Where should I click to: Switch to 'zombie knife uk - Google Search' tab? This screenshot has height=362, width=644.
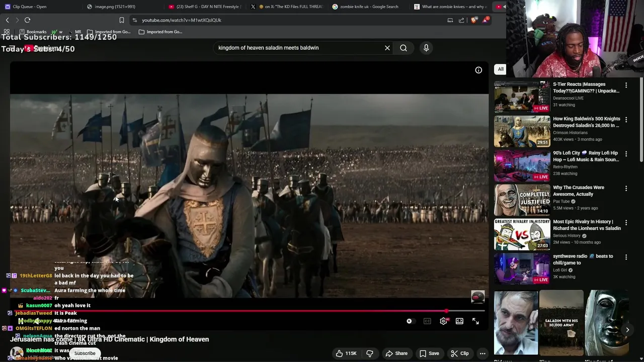pos(368,7)
